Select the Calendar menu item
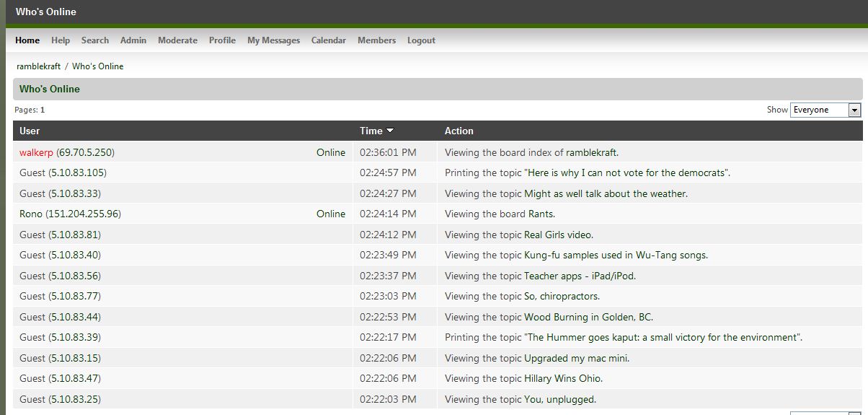 tap(329, 40)
